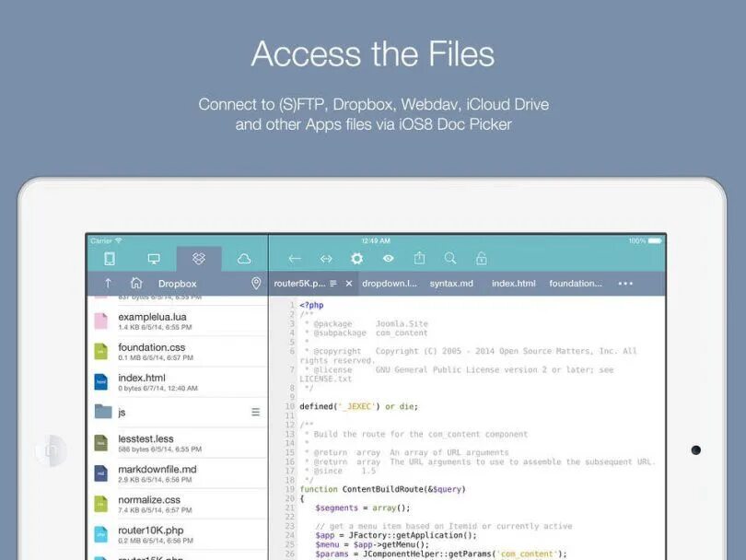Click the router10K.php file icon
Screen dimensions: 746x560
coord(101,534)
